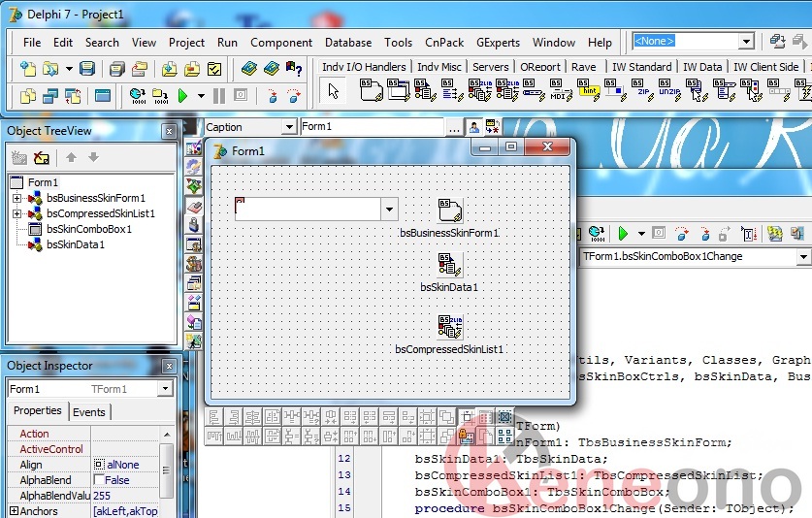This screenshot has width=812, height=518.
Task: Click the Toggle Form/Unit icon
Action: [x=73, y=96]
